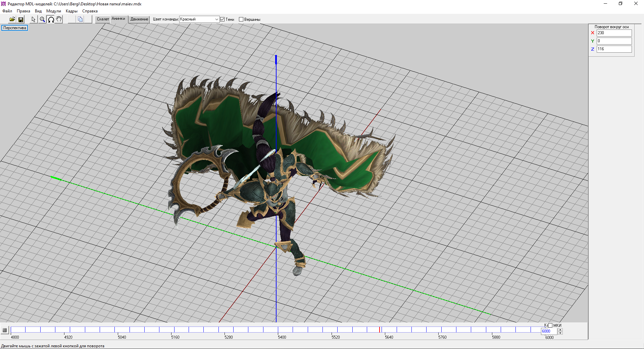
Task: Click the Save floppy disk icon
Action: (21, 19)
